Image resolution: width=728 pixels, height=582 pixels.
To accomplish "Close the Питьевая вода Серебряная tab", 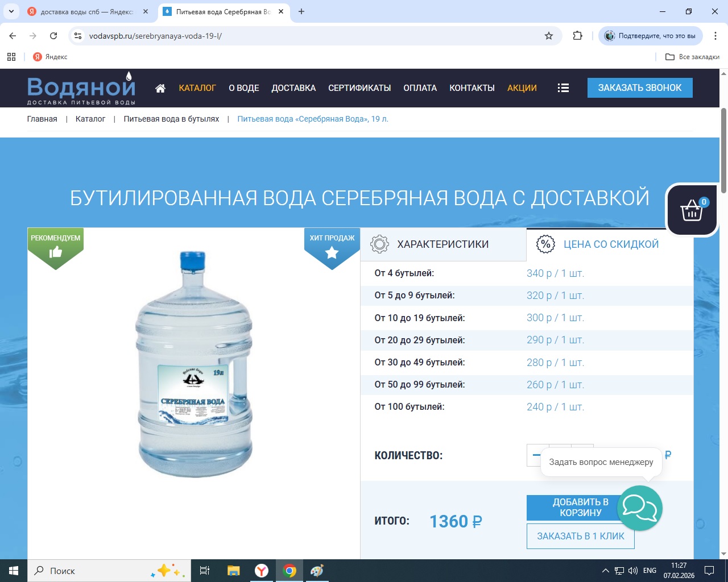I will coord(281,11).
